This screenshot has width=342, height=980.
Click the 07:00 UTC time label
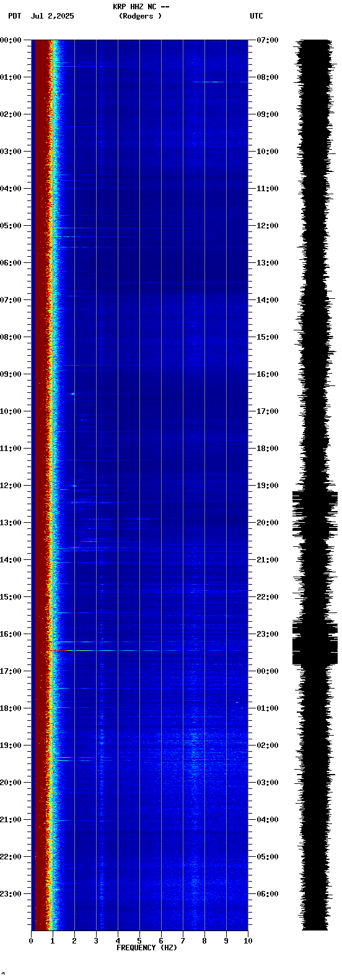point(267,40)
